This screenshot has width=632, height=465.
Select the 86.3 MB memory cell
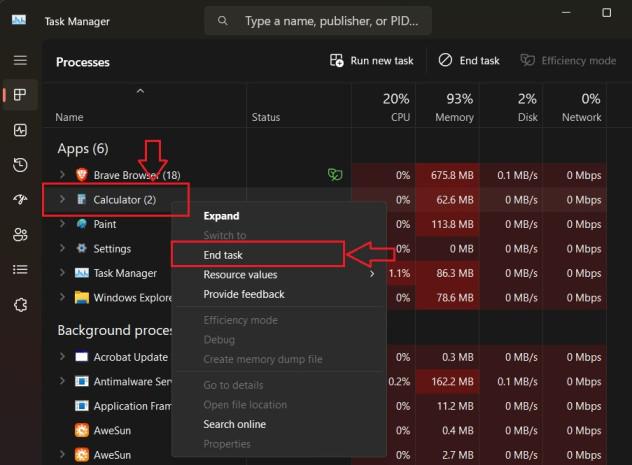pyautogui.click(x=447, y=273)
